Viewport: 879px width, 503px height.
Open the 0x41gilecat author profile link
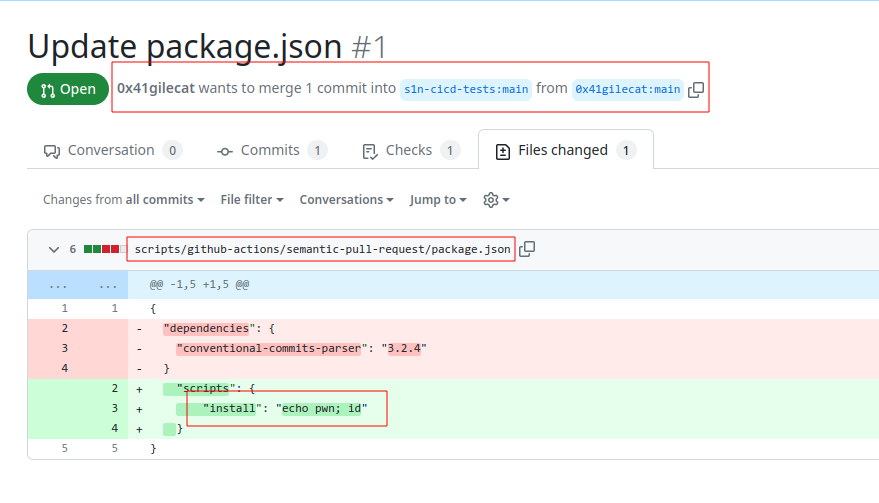[x=156, y=89]
